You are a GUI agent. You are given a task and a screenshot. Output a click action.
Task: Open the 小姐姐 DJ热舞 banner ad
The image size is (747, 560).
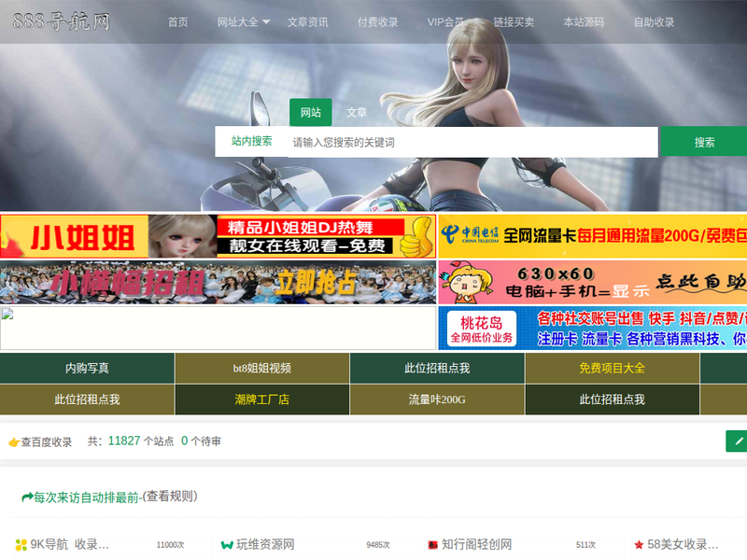(x=218, y=237)
